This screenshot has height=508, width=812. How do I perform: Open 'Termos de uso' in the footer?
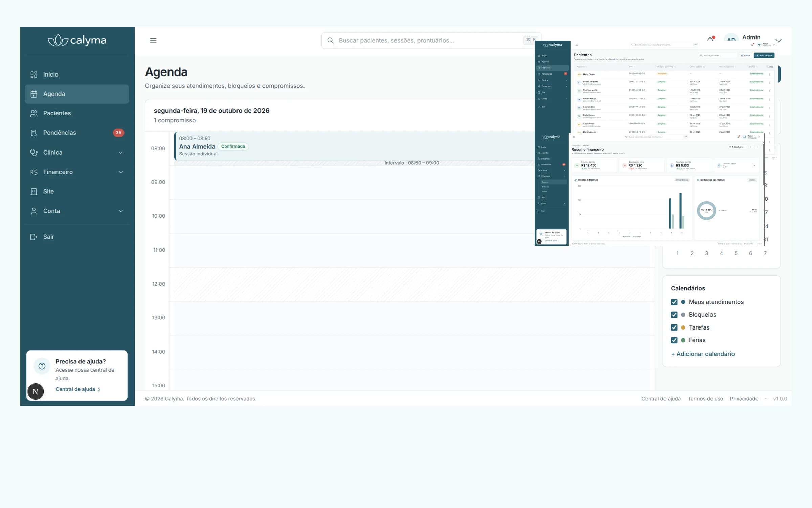click(x=705, y=399)
